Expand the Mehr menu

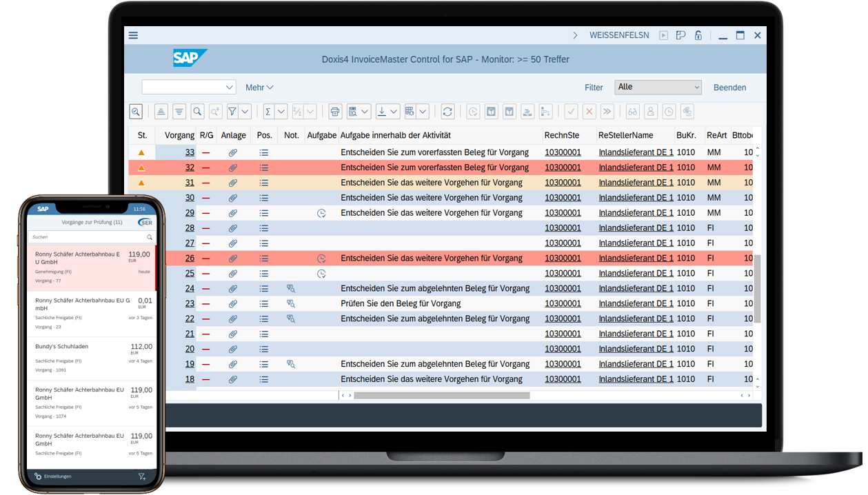259,88
